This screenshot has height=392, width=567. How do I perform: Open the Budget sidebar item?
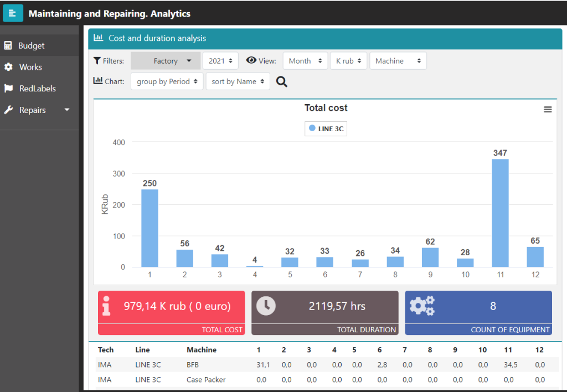tap(31, 46)
